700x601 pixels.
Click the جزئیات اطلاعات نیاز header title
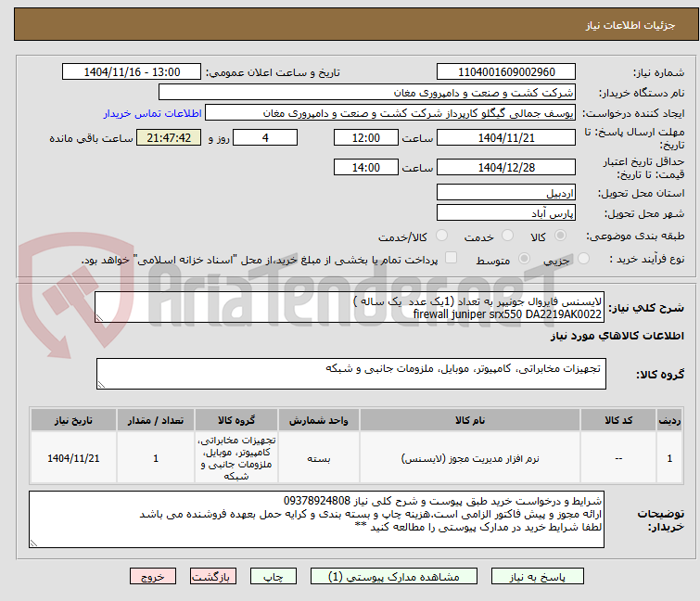pos(630,25)
